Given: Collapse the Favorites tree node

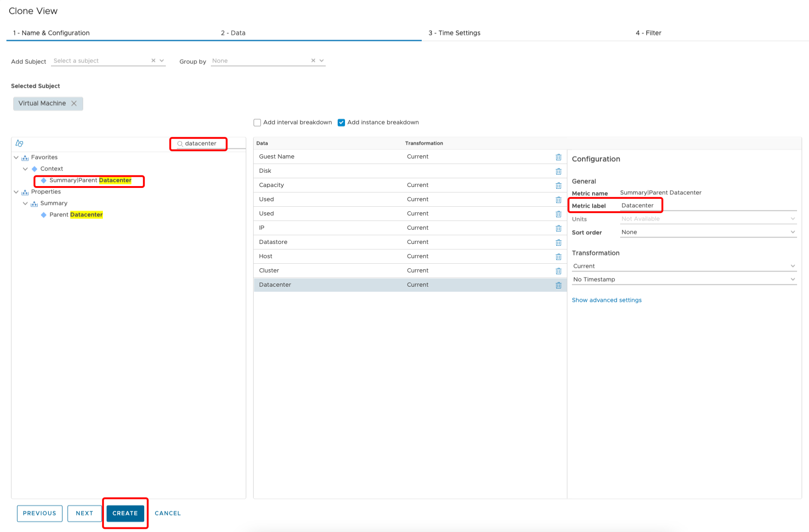Looking at the screenshot, I should pyautogui.click(x=16, y=157).
